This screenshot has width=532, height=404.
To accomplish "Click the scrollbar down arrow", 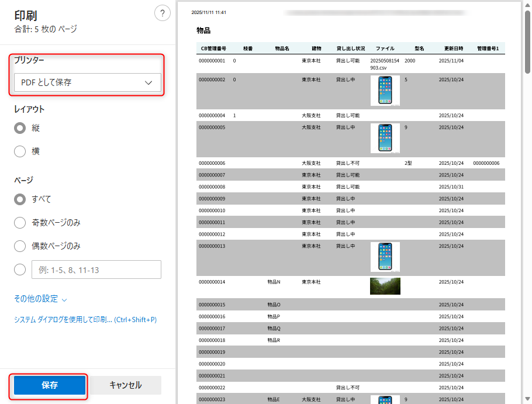I will (527, 399).
